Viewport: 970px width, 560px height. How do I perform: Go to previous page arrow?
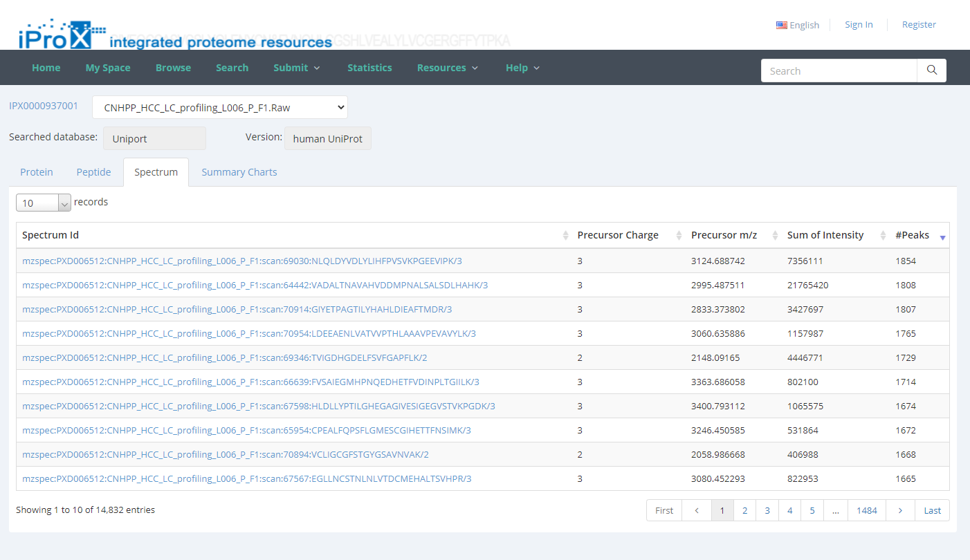click(x=697, y=510)
